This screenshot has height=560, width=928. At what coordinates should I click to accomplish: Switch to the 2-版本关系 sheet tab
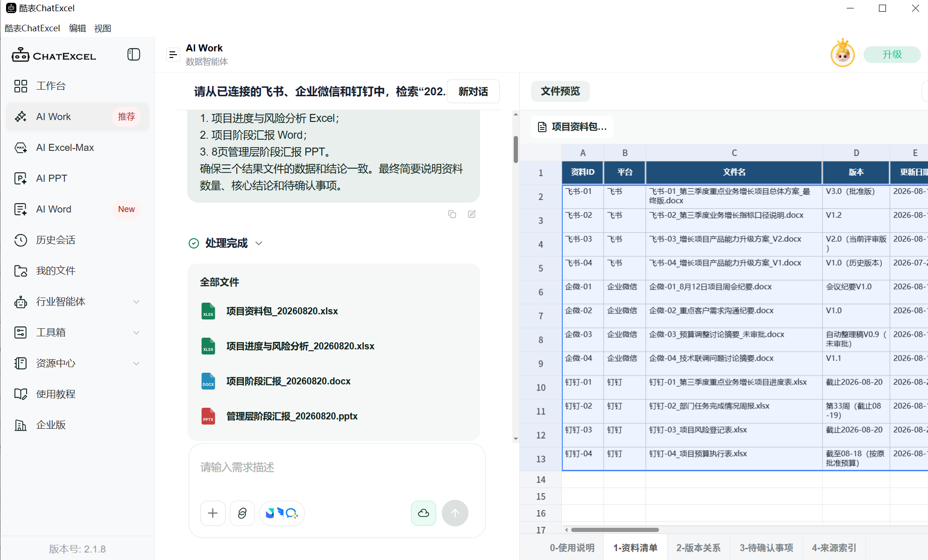[x=699, y=548]
